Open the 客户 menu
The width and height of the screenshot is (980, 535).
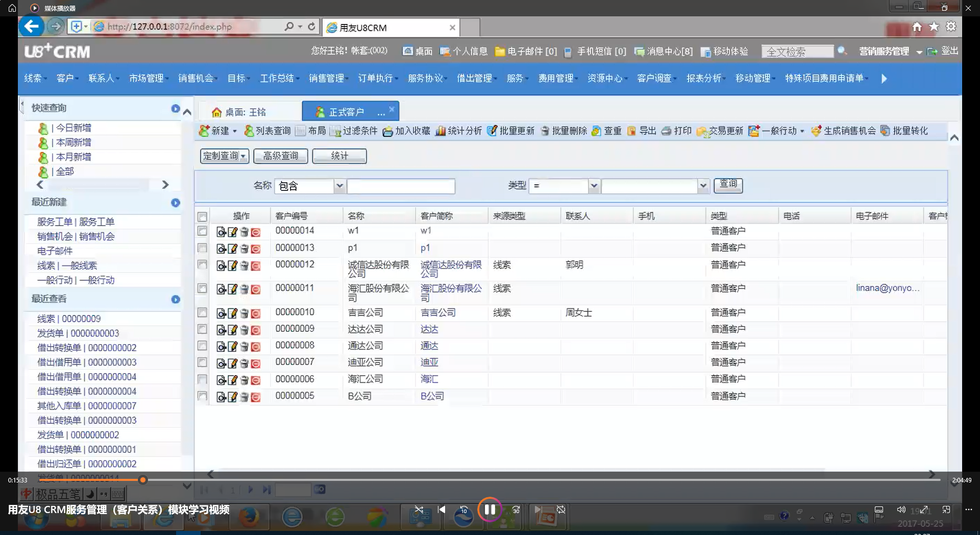(x=67, y=78)
